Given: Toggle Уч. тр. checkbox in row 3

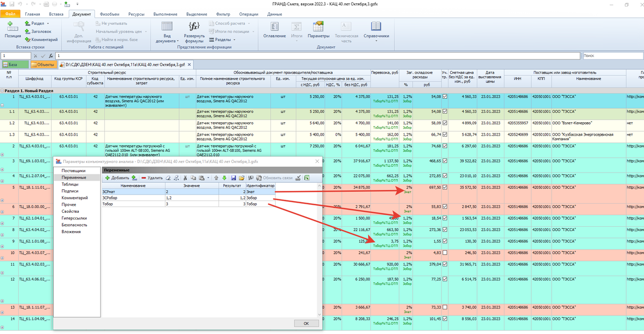Looking at the screenshot, I should coord(444,160).
